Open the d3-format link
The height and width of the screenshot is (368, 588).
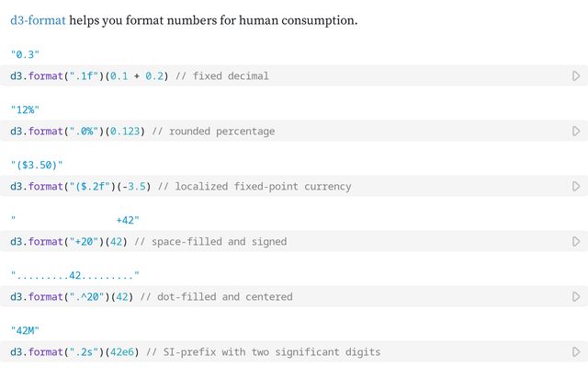38,19
